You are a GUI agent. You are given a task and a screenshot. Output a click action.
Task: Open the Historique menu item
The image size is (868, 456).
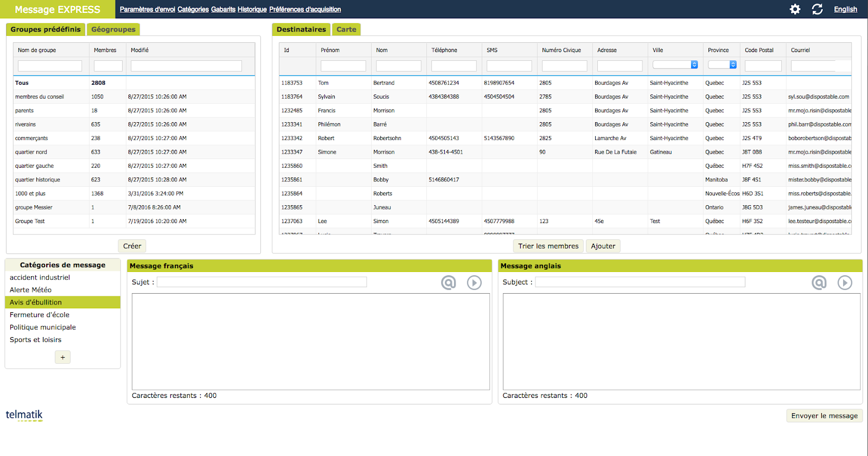click(x=252, y=9)
